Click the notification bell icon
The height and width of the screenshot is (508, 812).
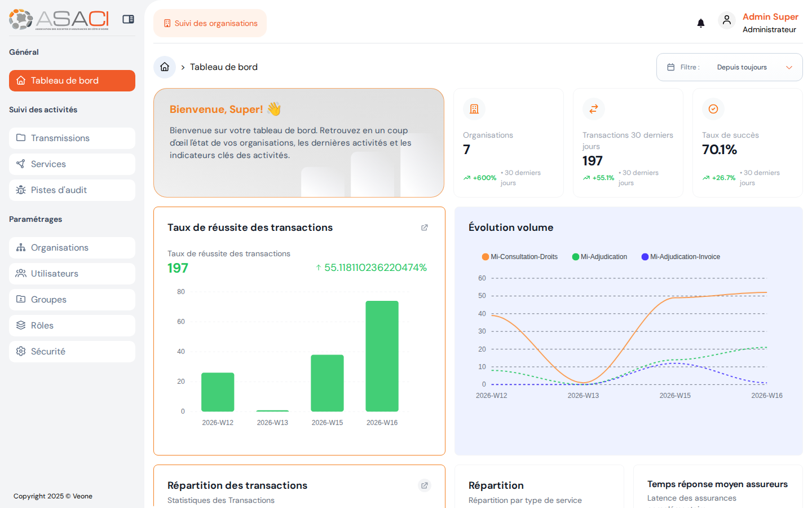tap(700, 23)
